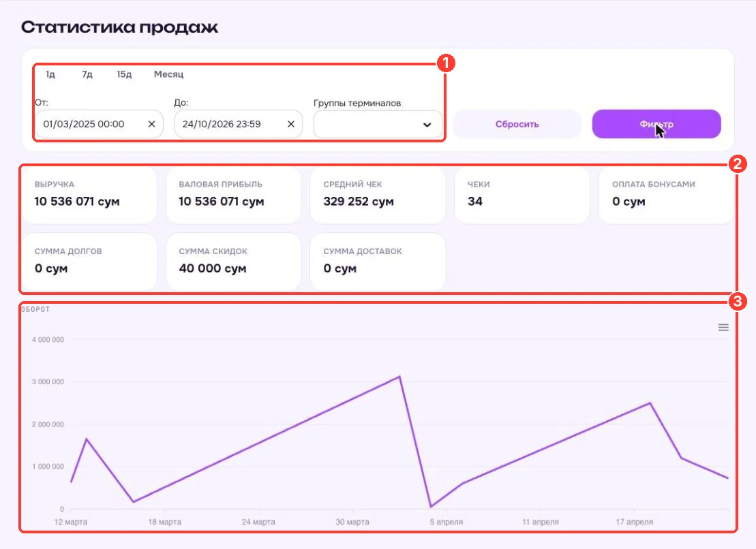Click the 18 марта axis label
This screenshot has width=756, height=549.
165,522
